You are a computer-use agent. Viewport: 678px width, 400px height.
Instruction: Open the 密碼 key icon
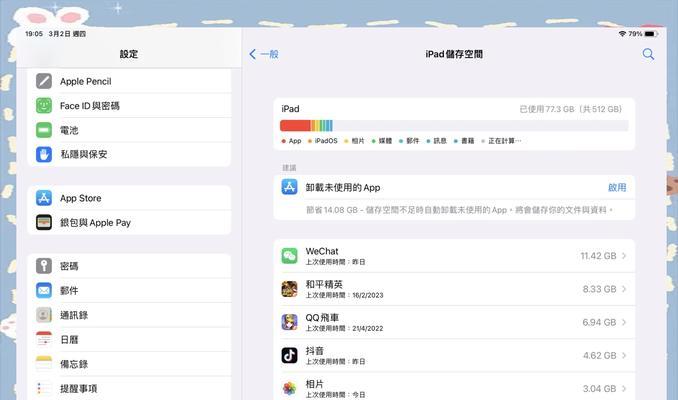click(44, 266)
